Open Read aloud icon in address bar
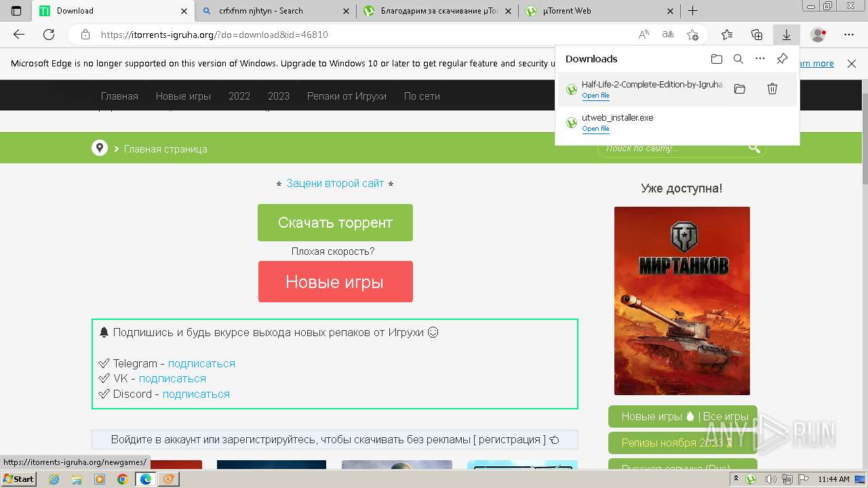Viewport: 868px width, 488px height. [644, 35]
